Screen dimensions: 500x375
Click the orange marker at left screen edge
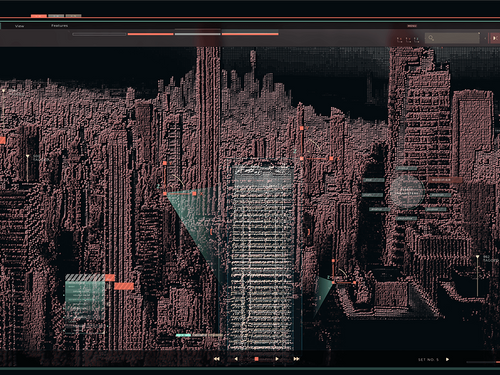tap(2, 140)
